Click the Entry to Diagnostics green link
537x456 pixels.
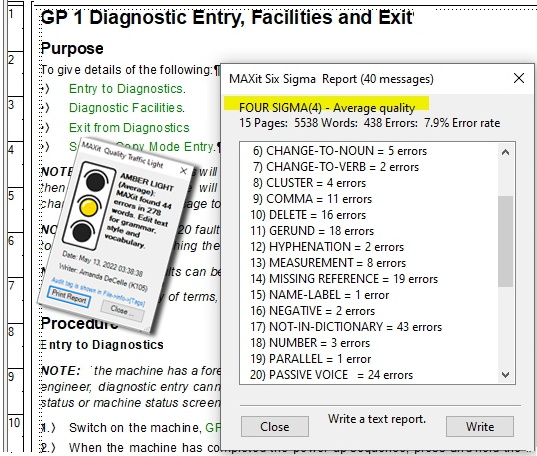coord(127,89)
